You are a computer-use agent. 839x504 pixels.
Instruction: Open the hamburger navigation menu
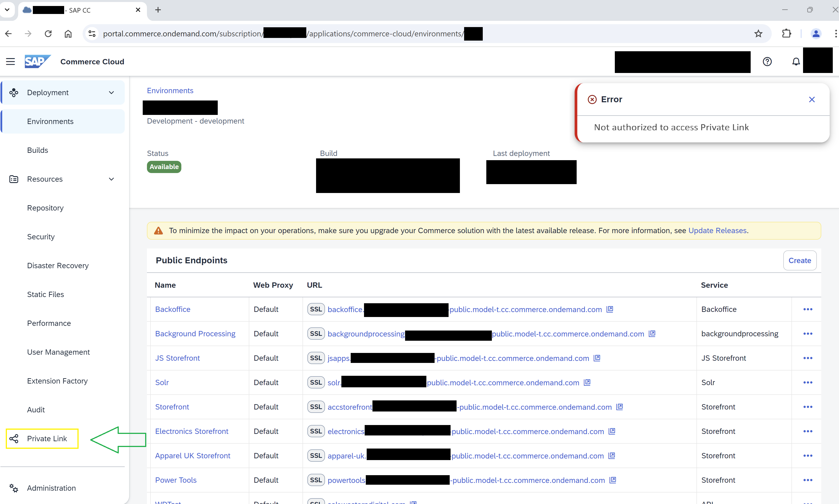tap(10, 61)
